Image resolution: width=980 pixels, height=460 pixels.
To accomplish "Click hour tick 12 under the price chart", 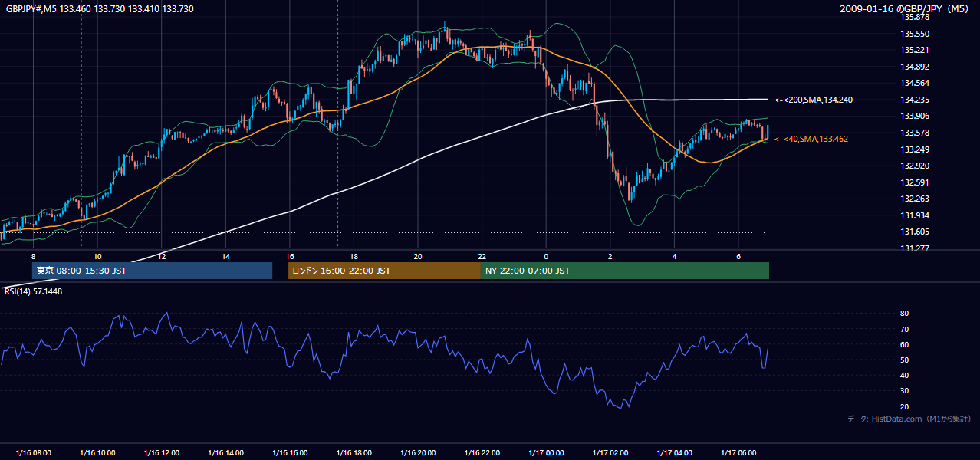I will pos(162,257).
